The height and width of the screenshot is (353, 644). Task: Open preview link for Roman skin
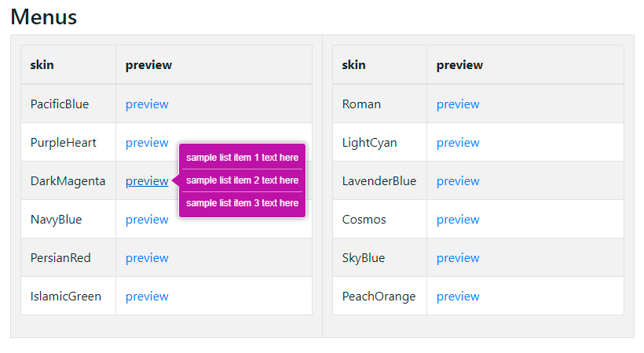point(458,104)
